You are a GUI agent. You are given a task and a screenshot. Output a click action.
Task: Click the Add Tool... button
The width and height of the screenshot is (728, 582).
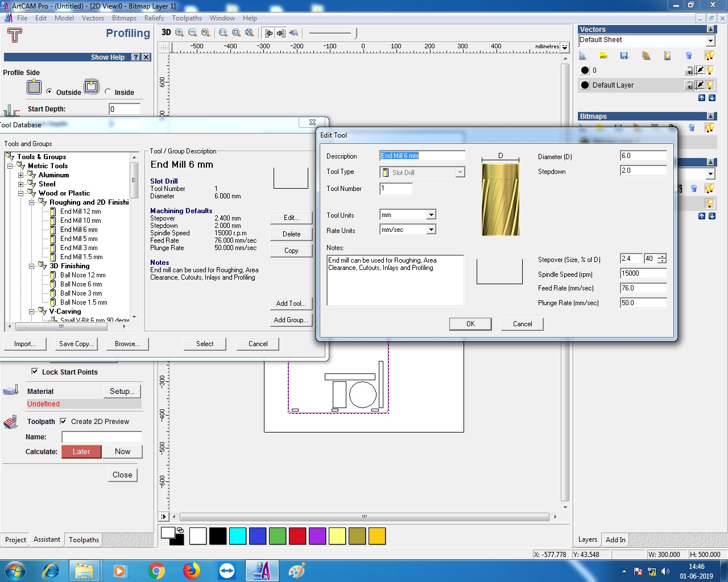[x=291, y=304]
